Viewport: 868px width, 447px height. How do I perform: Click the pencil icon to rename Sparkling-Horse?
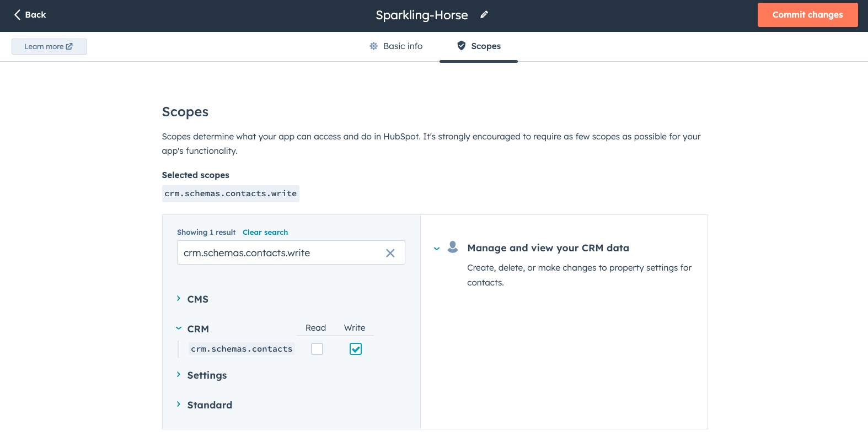[484, 15]
